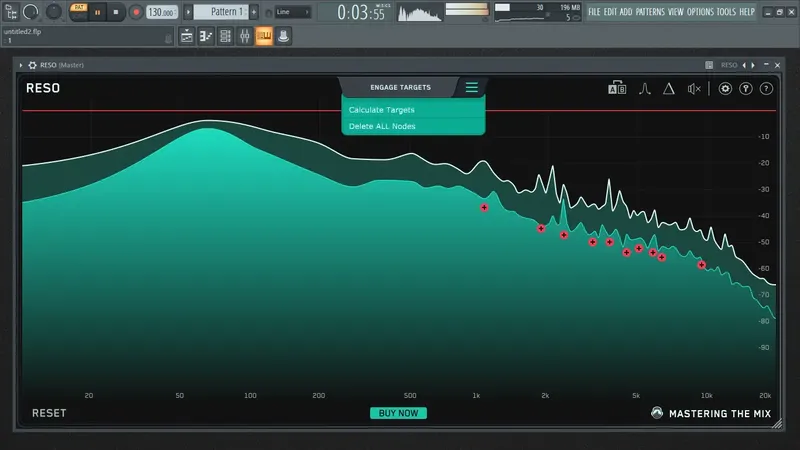800x450 pixels.
Task: Open the VIEW menu
Action: [x=676, y=12]
